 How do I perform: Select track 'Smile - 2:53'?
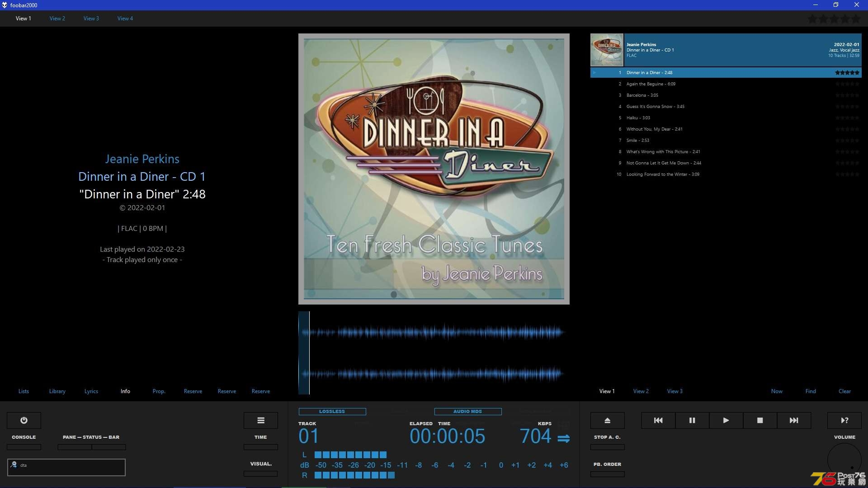click(x=726, y=141)
